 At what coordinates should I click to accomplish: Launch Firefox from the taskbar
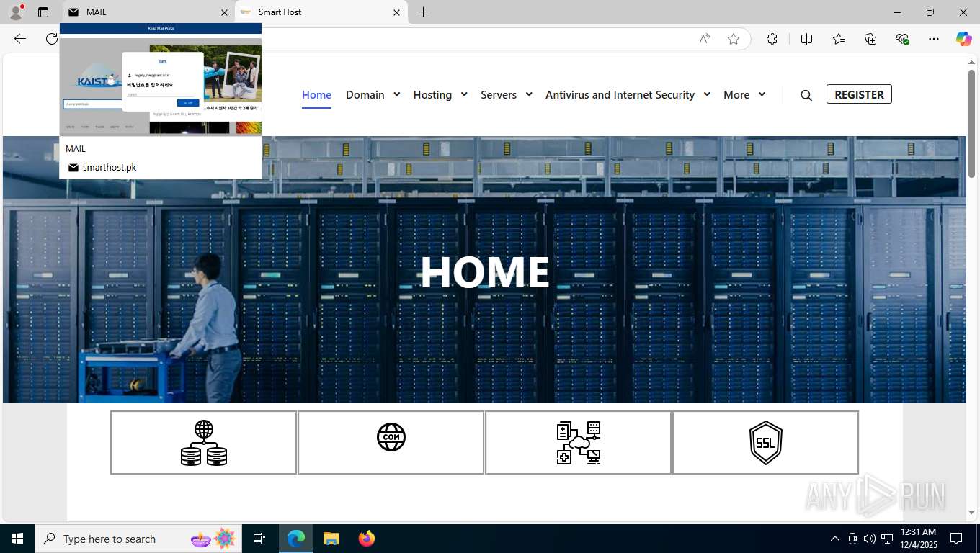[367, 539]
